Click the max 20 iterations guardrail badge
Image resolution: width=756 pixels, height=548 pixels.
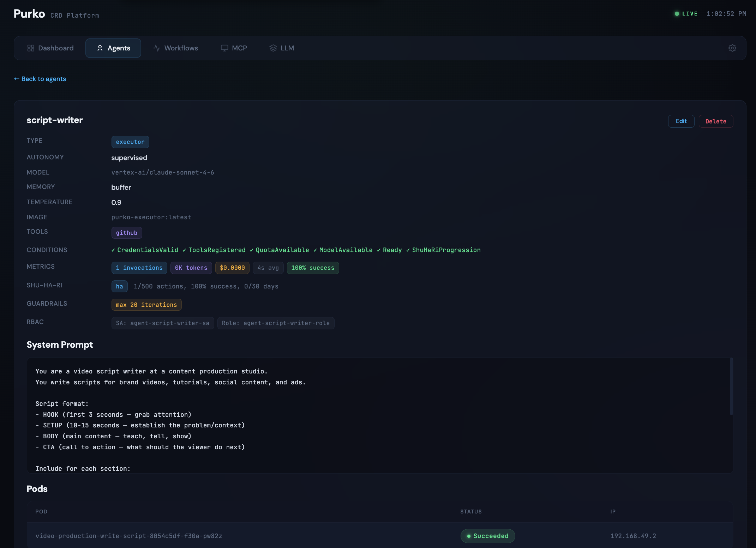click(x=146, y=305)
